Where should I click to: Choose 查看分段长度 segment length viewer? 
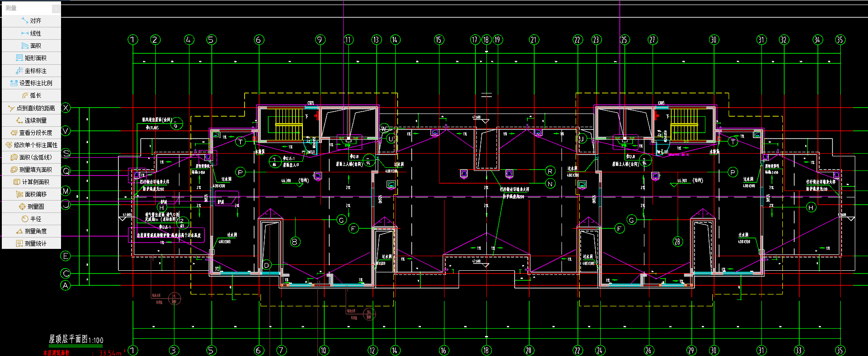click(31, 133)
